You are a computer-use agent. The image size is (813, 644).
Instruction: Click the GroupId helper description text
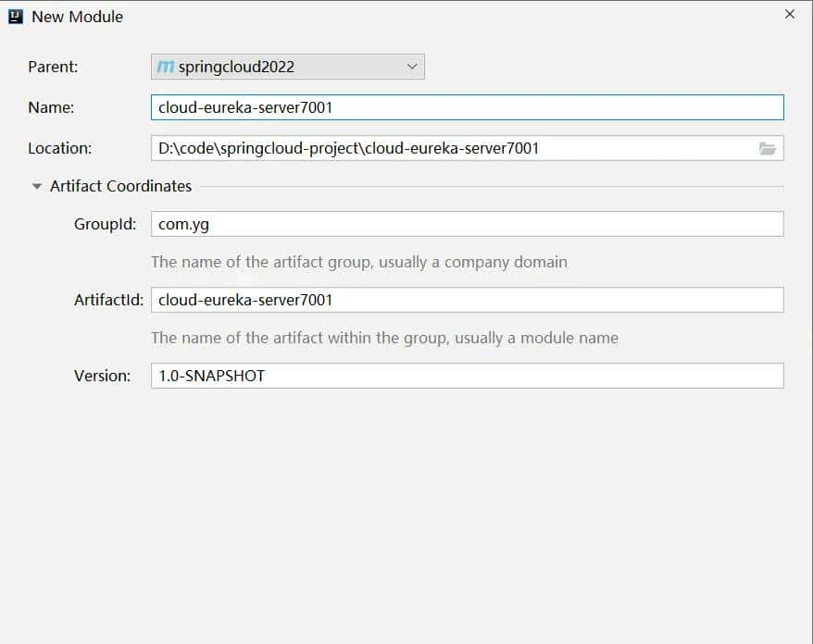coord(358,262)
